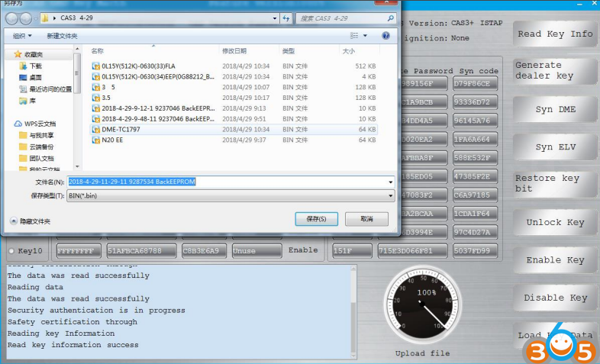Click the back navigation arrow in dialog
Screen dimensions: 600x364
click(12, 18)
